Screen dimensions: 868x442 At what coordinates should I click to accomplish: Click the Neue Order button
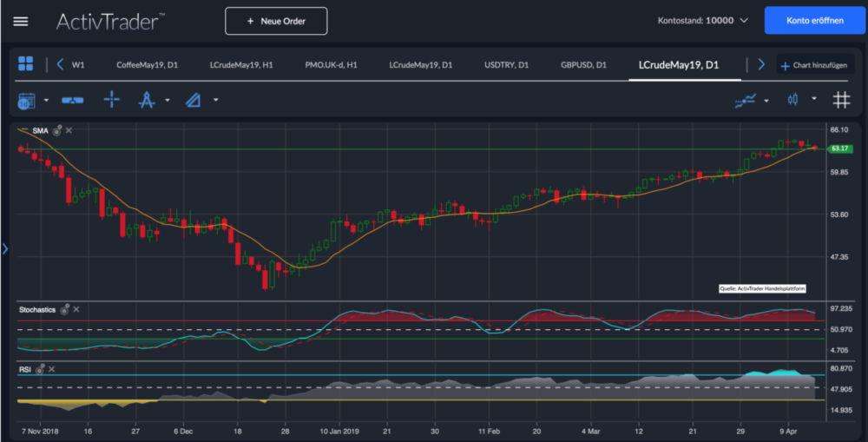click(276, 21)
